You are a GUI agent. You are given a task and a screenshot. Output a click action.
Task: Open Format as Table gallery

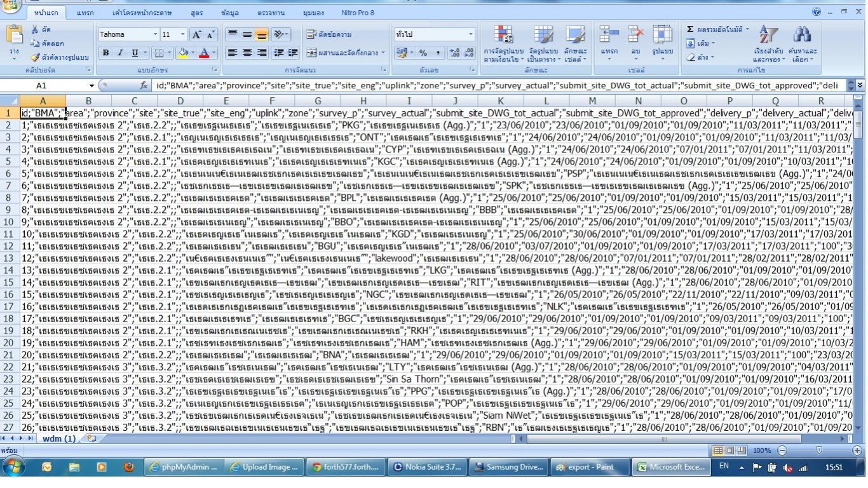point(543,44)
